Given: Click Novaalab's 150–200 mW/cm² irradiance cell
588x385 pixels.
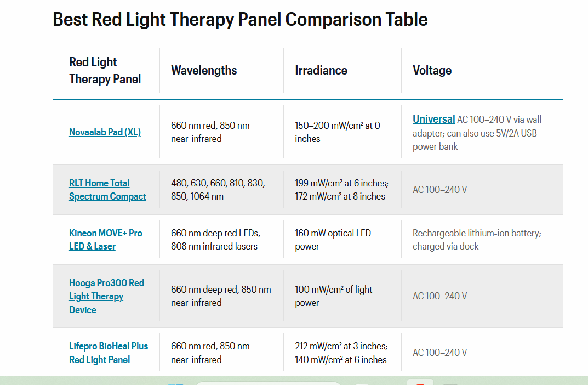Looking at the screenshot, I should (337, 132).
